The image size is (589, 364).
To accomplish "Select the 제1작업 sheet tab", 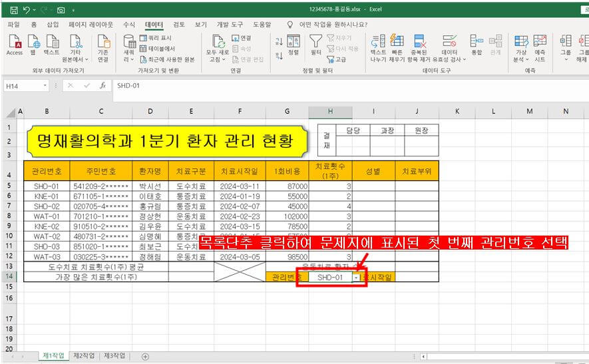I will (x=53, y=356).
